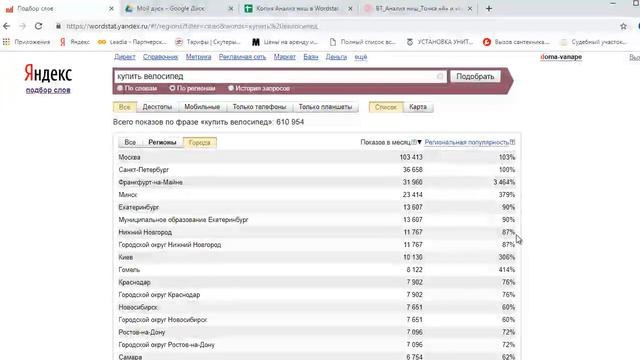The width and height of the screenshot is (640, 360).
Task: Select the Регионы tab
Action: [162, 142]
